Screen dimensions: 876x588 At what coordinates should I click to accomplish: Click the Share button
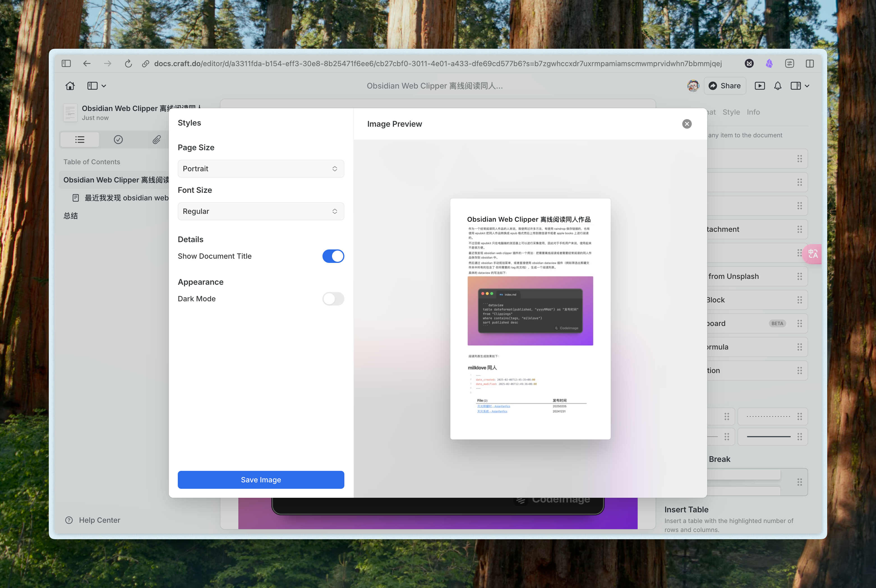[724, 86]
